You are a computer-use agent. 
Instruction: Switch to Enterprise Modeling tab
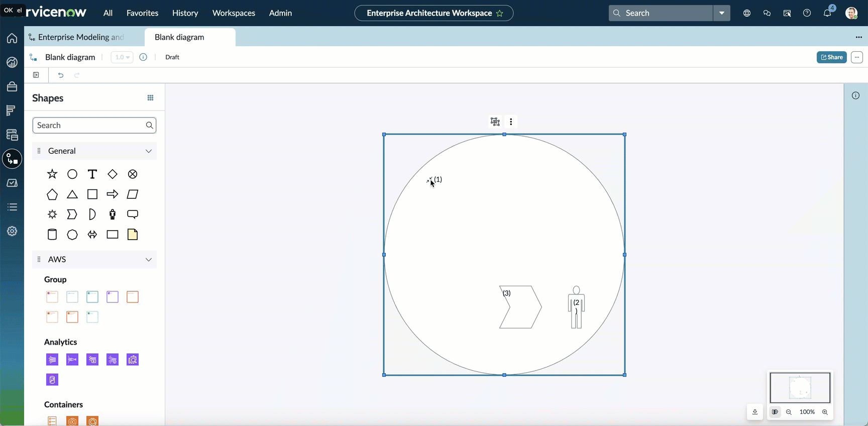pyautogui.click(x=80, y=37)
